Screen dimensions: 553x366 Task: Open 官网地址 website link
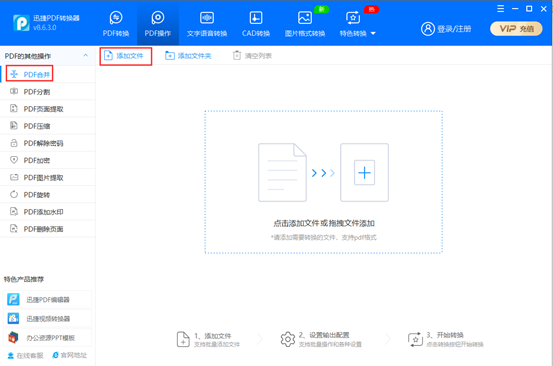(x=69, y=355)
